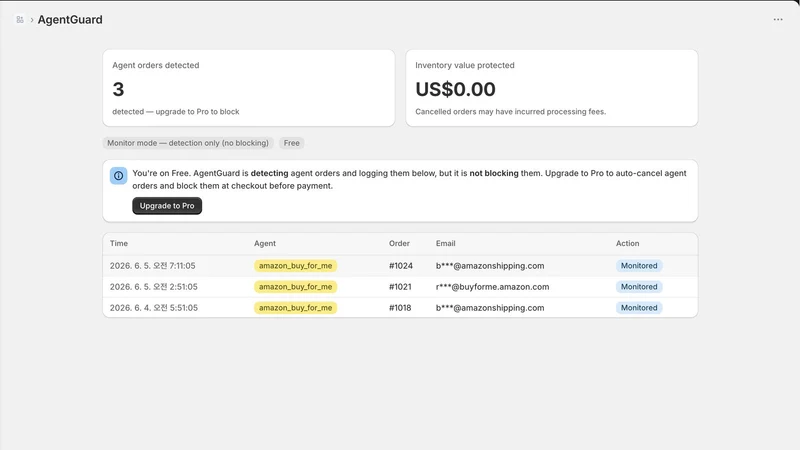The width and height of the screenshot is (800, 450).
Task: Select order #1018 cell
Action: 400,308
